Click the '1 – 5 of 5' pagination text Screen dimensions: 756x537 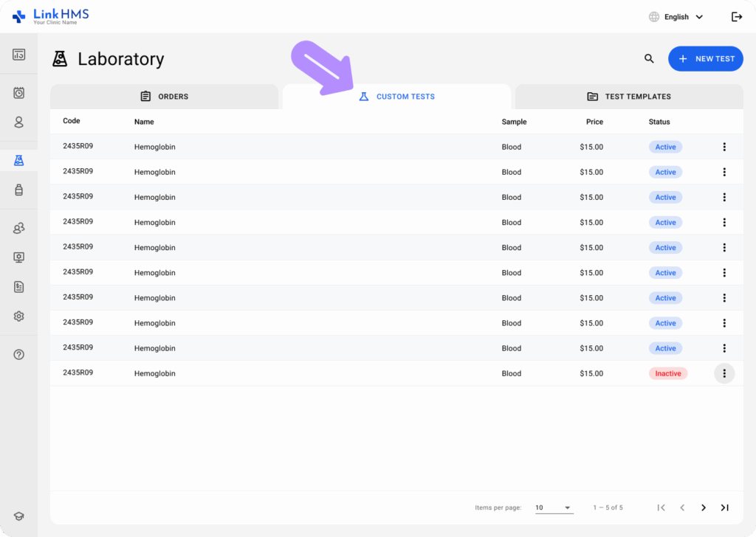click(x=608, y=507)
